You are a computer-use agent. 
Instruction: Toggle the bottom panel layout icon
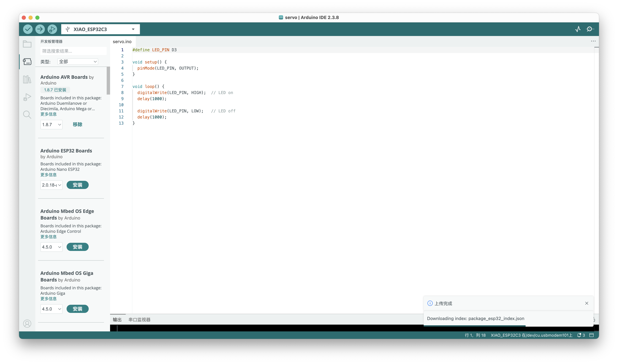point(591,335)
